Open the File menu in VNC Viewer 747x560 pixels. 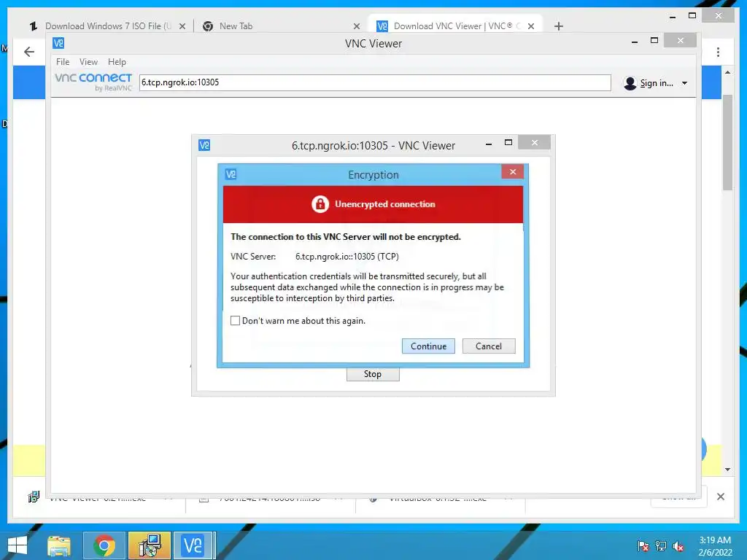[x=63, y=62]
